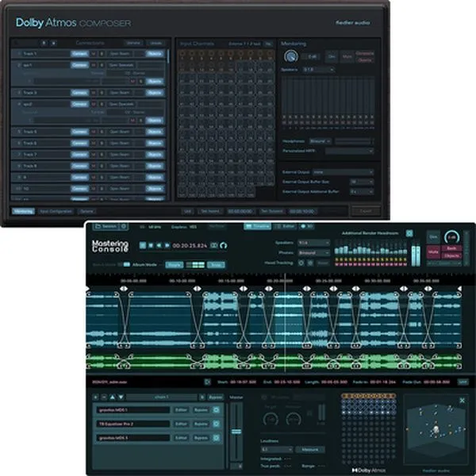Open the Loudness format dropdown

point(277,449)
